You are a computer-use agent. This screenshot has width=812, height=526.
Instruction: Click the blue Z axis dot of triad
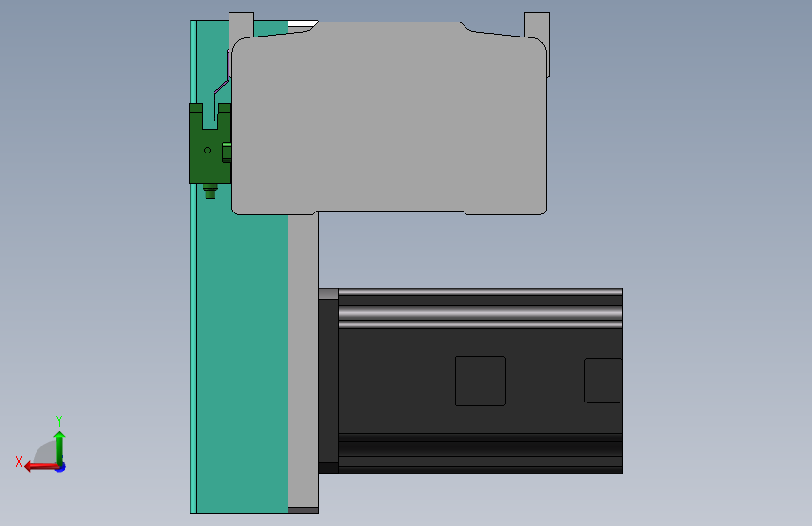tap(61, 468)
